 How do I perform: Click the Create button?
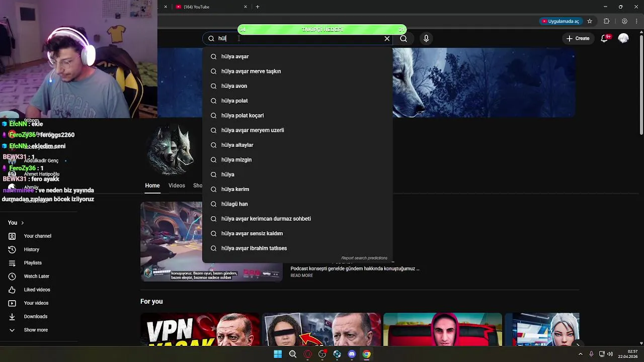(578, 38)
